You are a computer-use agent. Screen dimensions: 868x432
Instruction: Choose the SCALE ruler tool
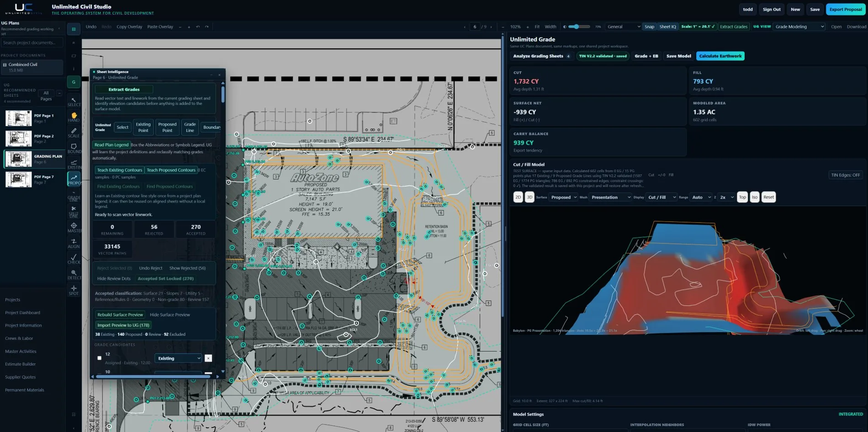74,132
